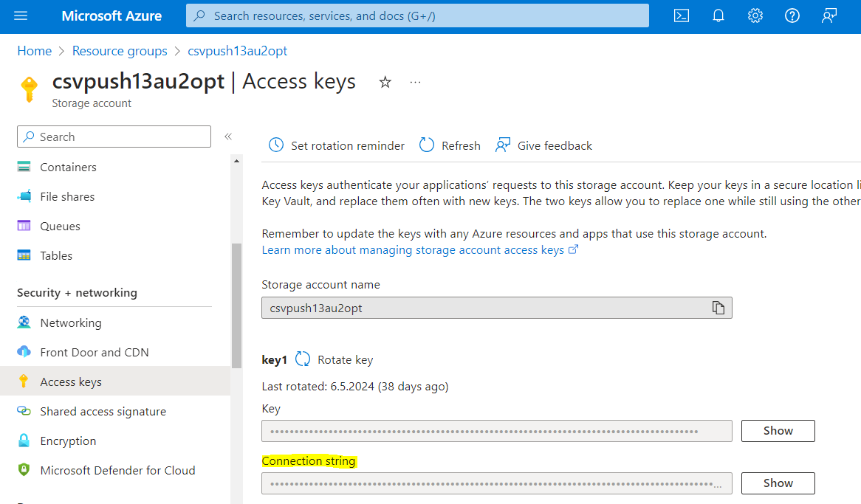Click the feedback icon in top bar
The width and height of the screenshot is (861, 504).
click(x=829, y=15)
